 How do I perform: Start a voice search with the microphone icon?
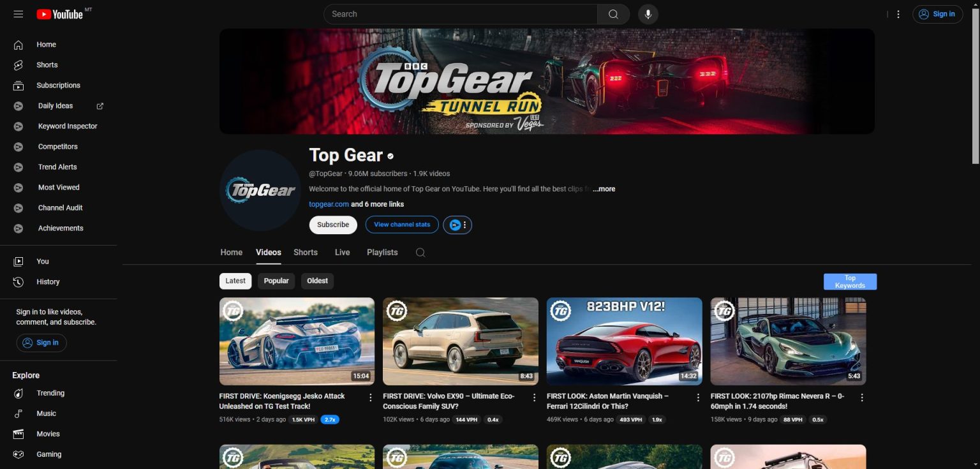[648, 13]
